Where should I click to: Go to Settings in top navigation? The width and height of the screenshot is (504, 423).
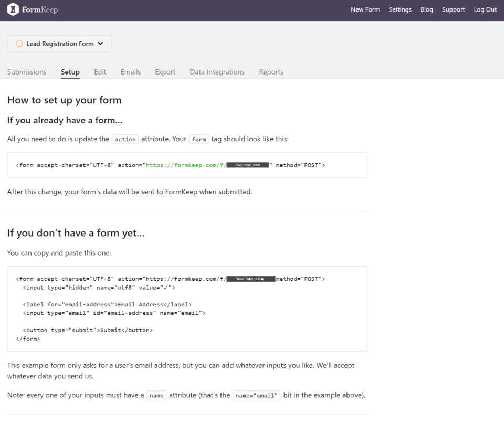pyautogui.click(x=400, y=10)
